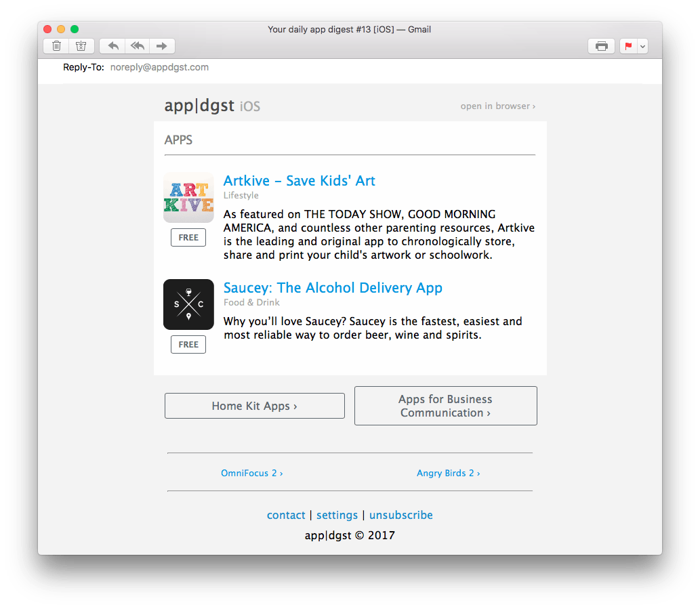Image resolution: width=700 pixels, height=609 pixels.
Task: Flag message with red flag icon
Action: point(629,46)
